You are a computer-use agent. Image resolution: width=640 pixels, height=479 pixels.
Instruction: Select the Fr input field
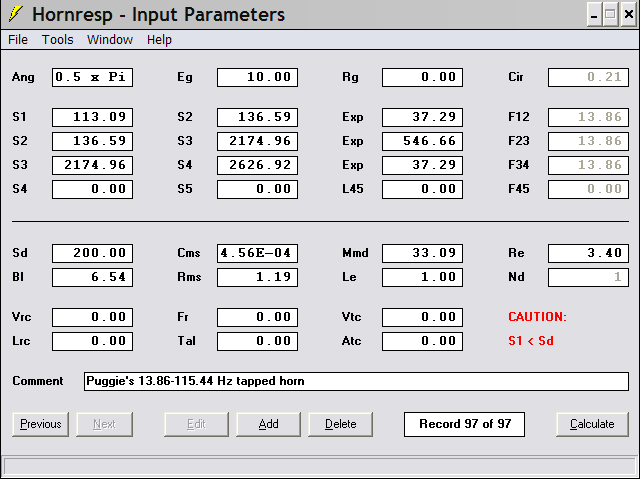[257, 317]
